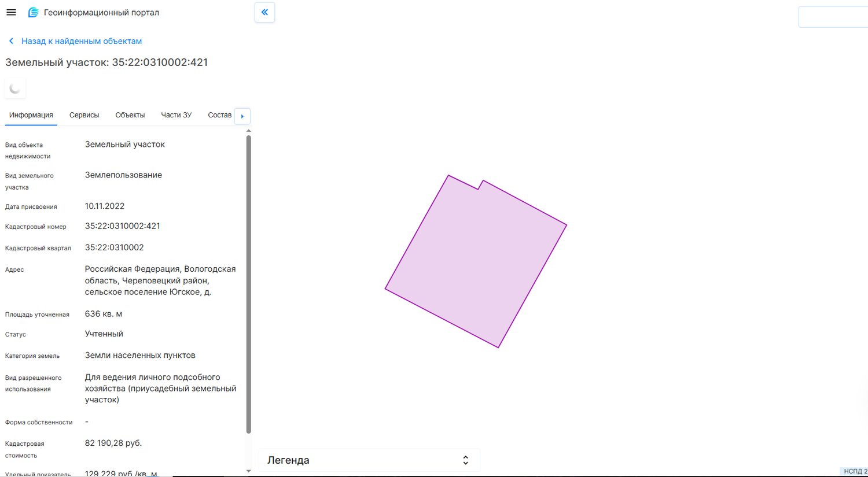The width and height of the screenshot is (868, 477).
Task: Switch to the Состав tab
Action: point(220,115)
